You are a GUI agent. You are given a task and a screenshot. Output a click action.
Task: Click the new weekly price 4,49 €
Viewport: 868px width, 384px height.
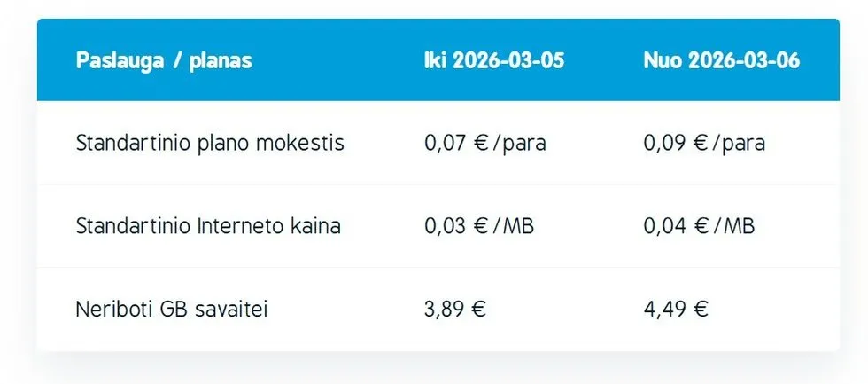tap(676, 309)
